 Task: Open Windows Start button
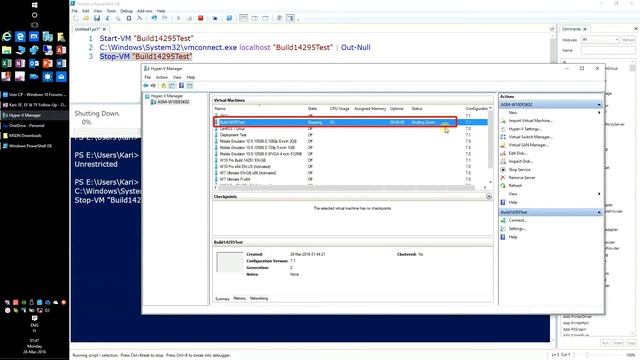(x=35, y=5)
